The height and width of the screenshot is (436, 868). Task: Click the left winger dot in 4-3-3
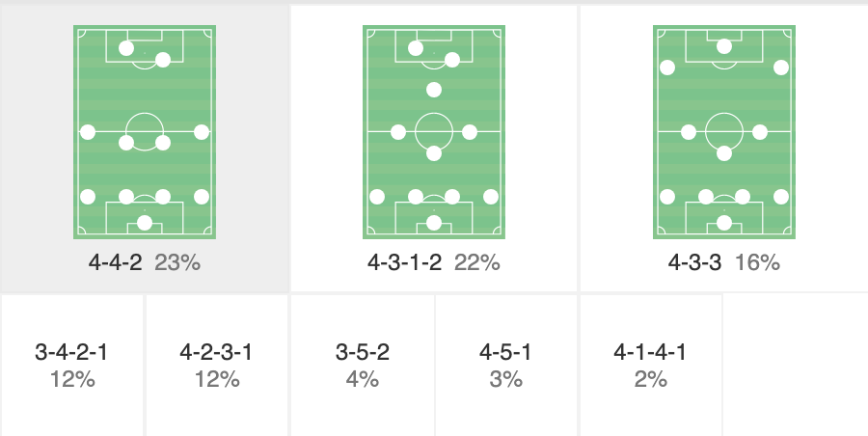[667, 68]
